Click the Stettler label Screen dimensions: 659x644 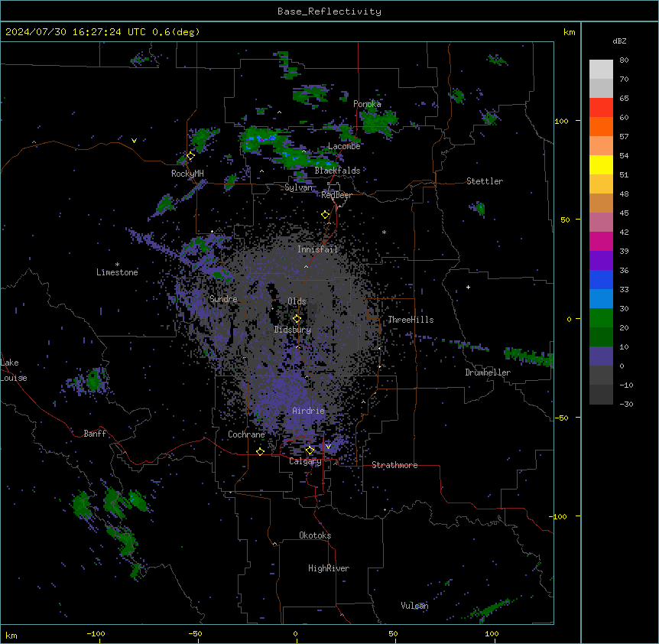pos(485,181)
